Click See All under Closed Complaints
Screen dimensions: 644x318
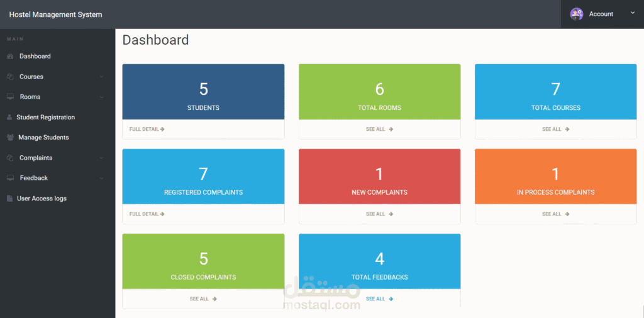click(x=199, y=299)
